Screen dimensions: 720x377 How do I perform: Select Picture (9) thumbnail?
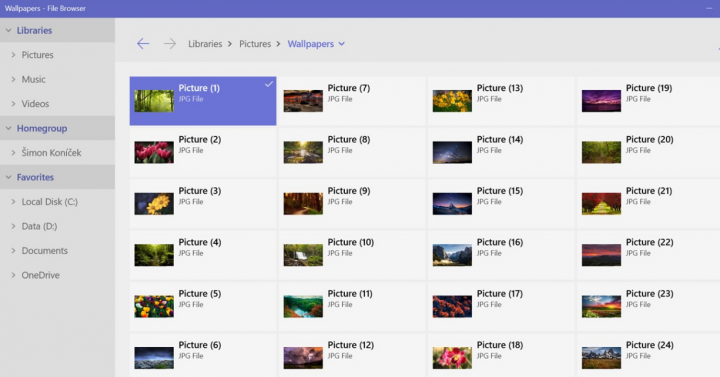click(303, 203)
